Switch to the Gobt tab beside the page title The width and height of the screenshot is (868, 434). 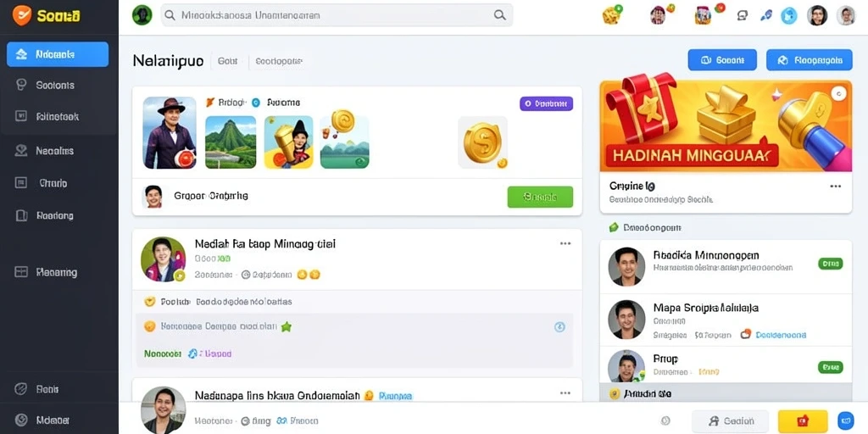click(x=227, y=61)
